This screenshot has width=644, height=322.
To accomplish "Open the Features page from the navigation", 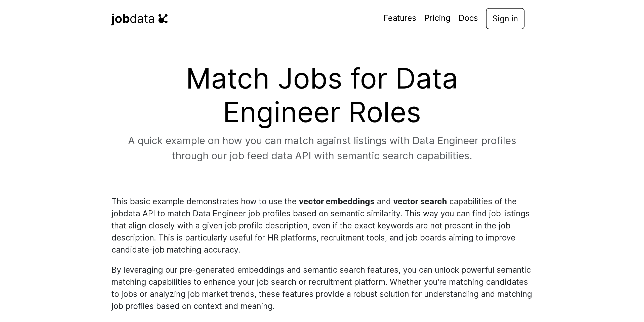I will click(x=399, y=18).
